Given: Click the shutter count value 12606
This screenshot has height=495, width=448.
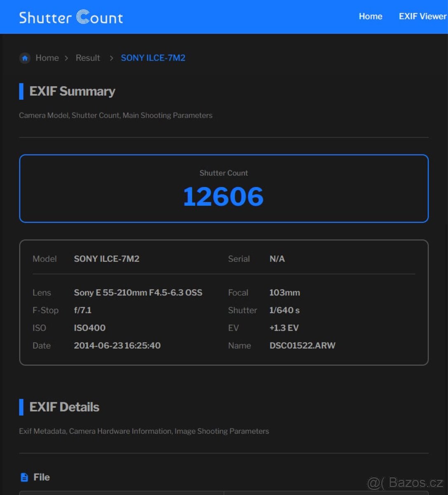Looking at the screenshot, I should [x=223, y=196].
